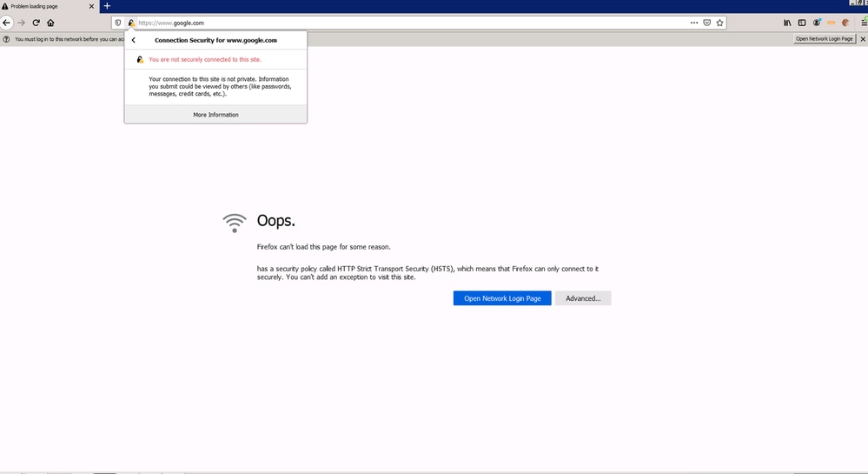Open a new tab with plus button

click(x=107, y=6)
